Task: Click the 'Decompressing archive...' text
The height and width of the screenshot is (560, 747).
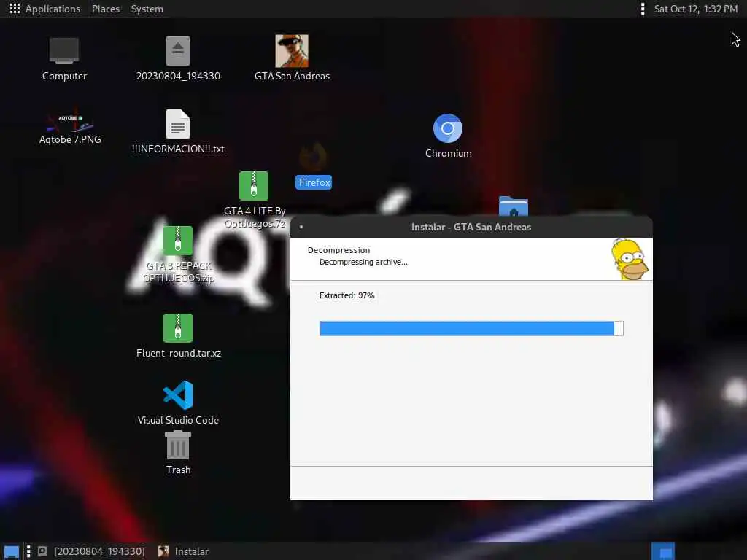Action: click(363, 262)
